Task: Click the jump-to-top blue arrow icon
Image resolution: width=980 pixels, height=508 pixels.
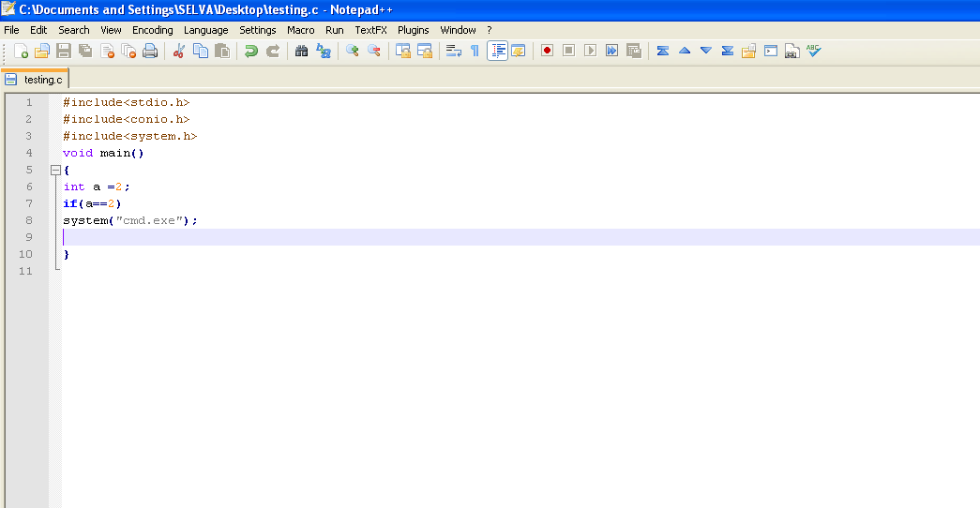Action: pos(663,51)
